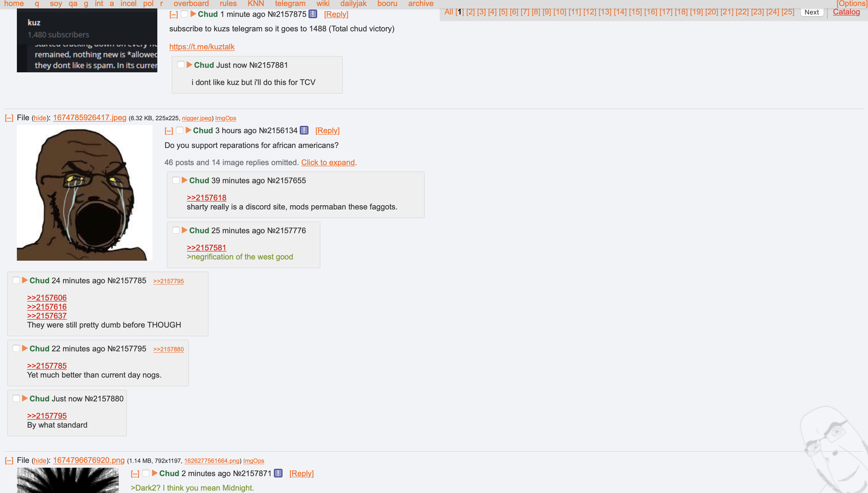Open post menu arrow for №2157880

click(25, 399)
